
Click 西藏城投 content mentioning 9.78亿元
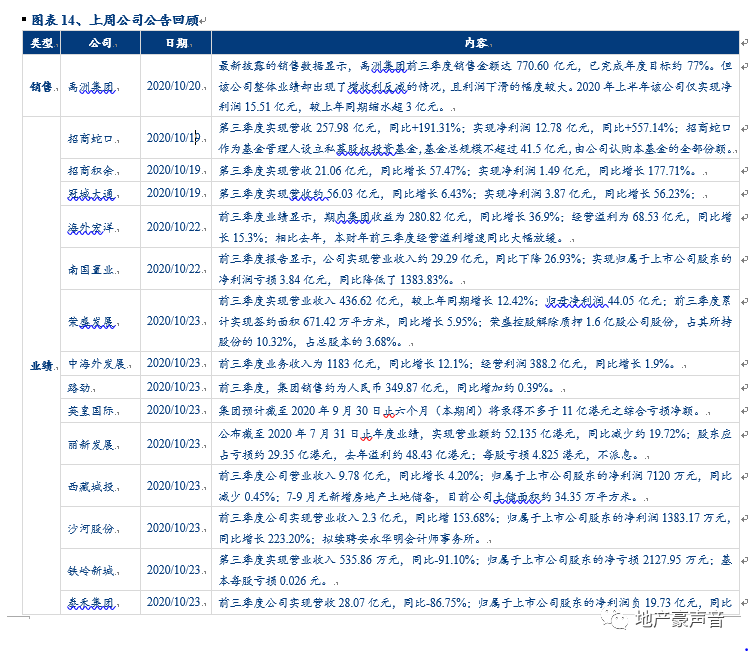point(475,486)
